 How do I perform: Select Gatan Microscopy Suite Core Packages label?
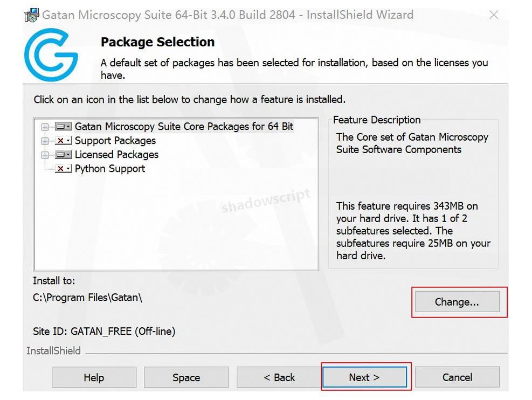tap(184, 127)
